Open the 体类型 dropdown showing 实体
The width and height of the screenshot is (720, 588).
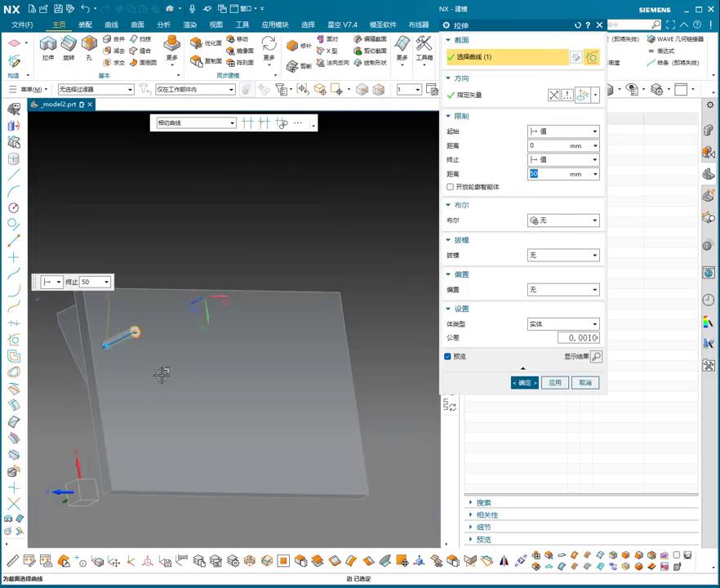(x=563, y=324)
